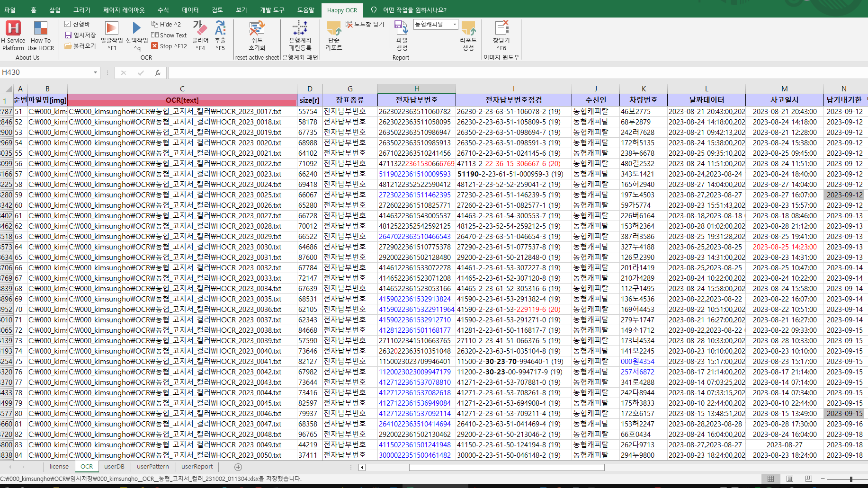Image resolution: width=868 pixels, height=488 pixels.
Task: Select column C header
Action: tap(182, 89)
